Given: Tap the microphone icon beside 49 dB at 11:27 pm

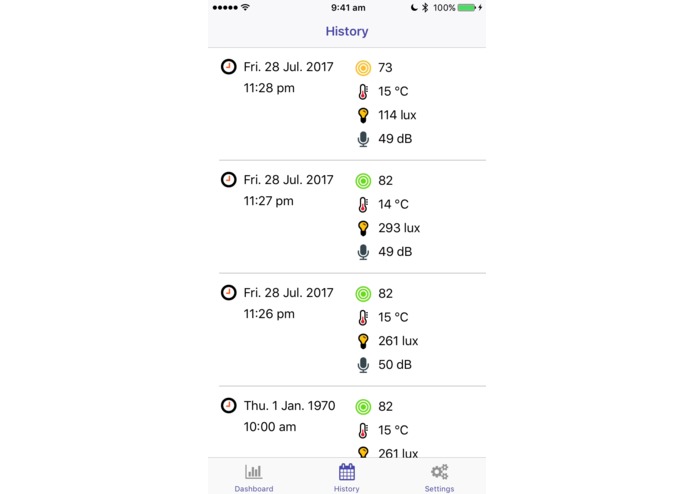Looking at the screenshot, I should pyautogui.click(x=363, y=252).
